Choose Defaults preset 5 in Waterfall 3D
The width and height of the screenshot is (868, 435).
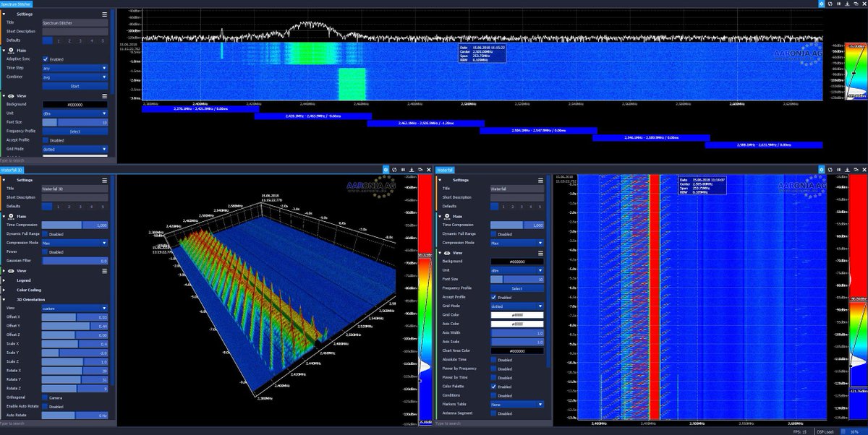[x=101, y=207]
